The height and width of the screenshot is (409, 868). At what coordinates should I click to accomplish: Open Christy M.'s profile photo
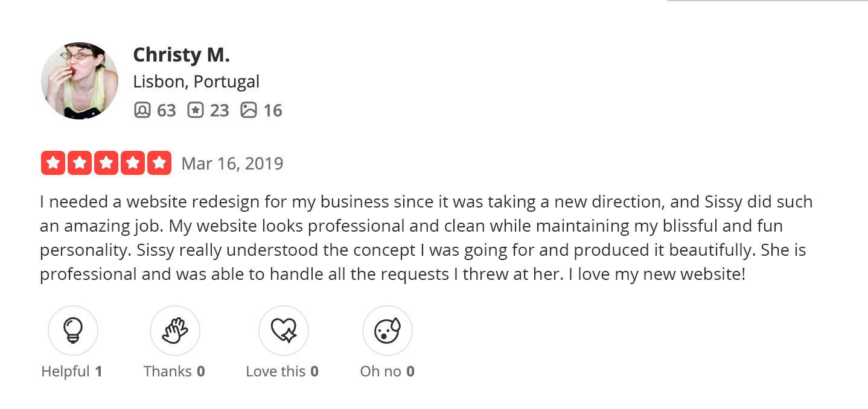click(x=80, y=81)
